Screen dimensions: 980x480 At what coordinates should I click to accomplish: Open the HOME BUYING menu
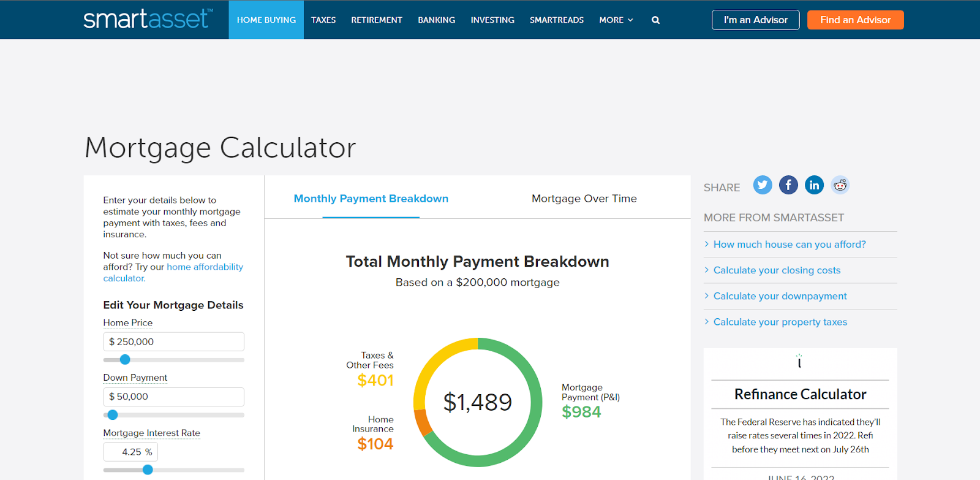point(266,20)
